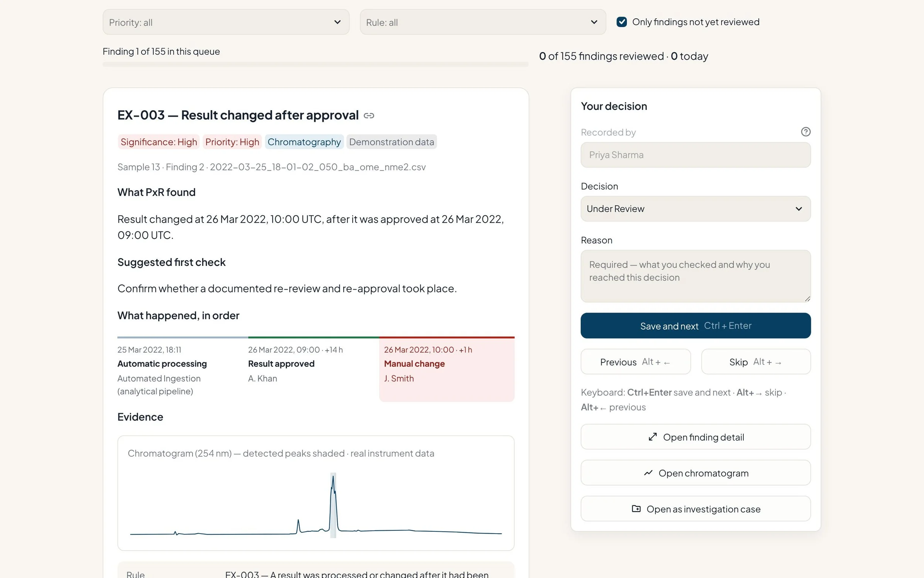The width and height of the screenshot is (924, 578).
Task: Click the queue progress bar
Action: click(315, 64)
